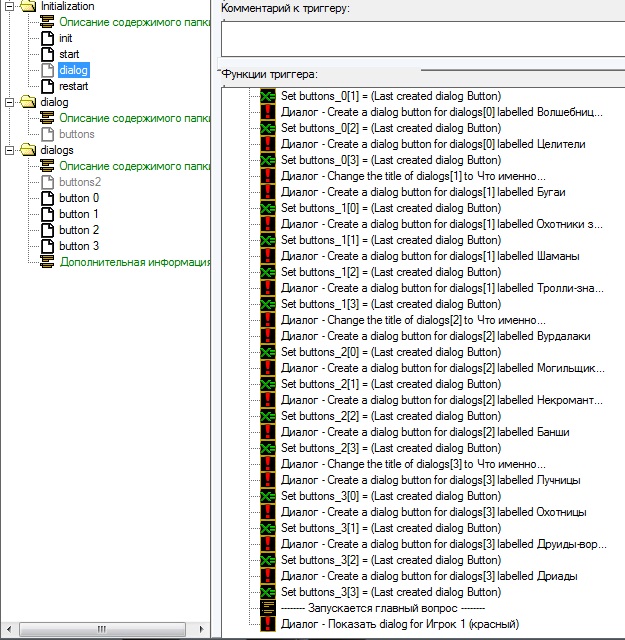Select the highlighted dialog trigger
Screen dimensions: 625x640
coord(73,70)
